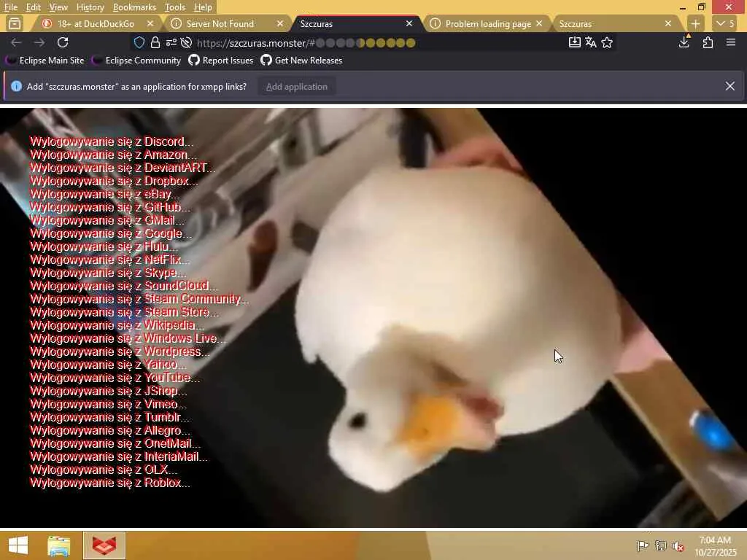The image size is (747, 560).
Task: Open the network tray icon
Action: click(660, 545)
